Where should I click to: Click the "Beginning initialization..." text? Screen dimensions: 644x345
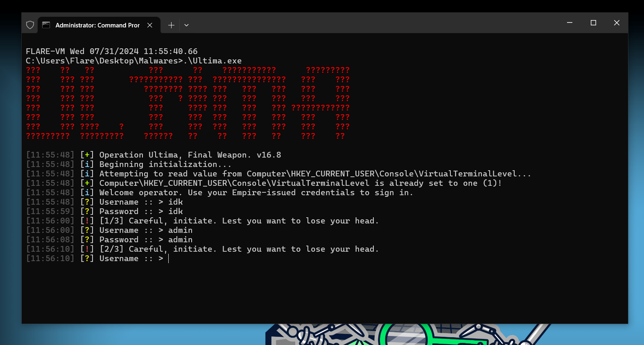165,164
